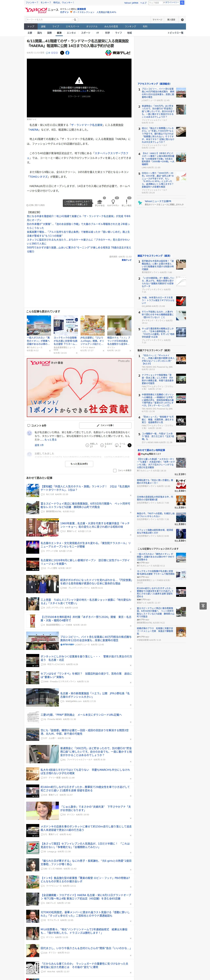
Task: Select the 速報 navigation tab
Action: coord(43,27)
